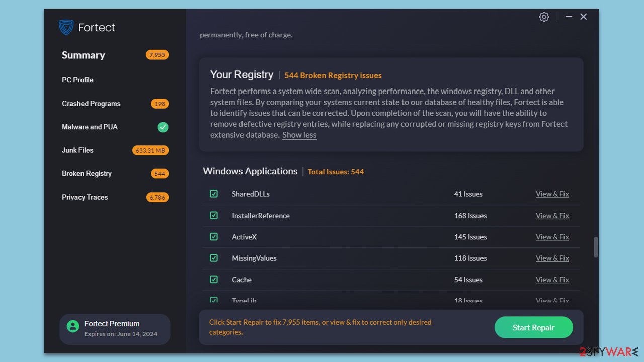Uncheck the SharedDLLs checkbox
Screen dimensions: 644x362
[214, 194]
